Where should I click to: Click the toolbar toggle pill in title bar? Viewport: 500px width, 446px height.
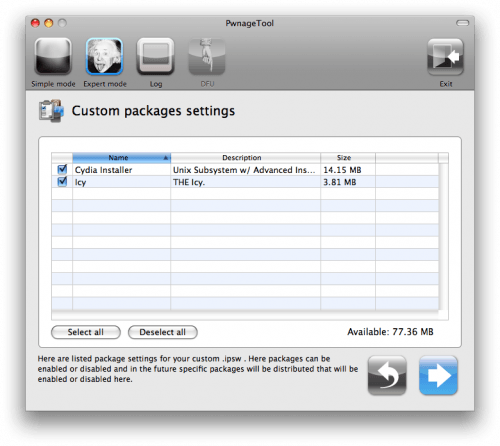coord(462,23)
